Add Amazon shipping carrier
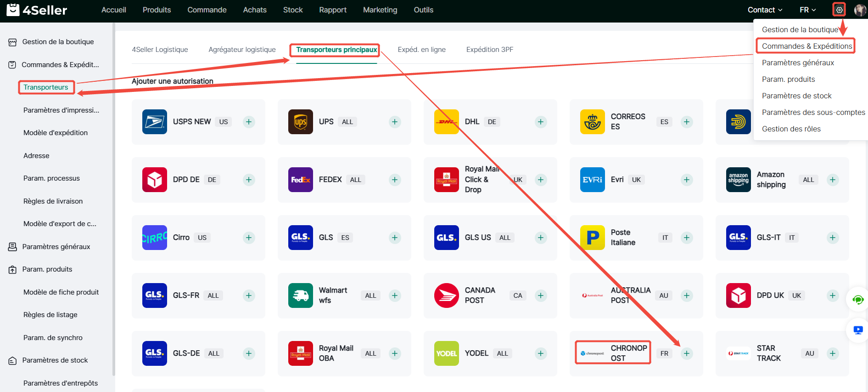This screenshot has height=392, width=868. pos(833,180)
